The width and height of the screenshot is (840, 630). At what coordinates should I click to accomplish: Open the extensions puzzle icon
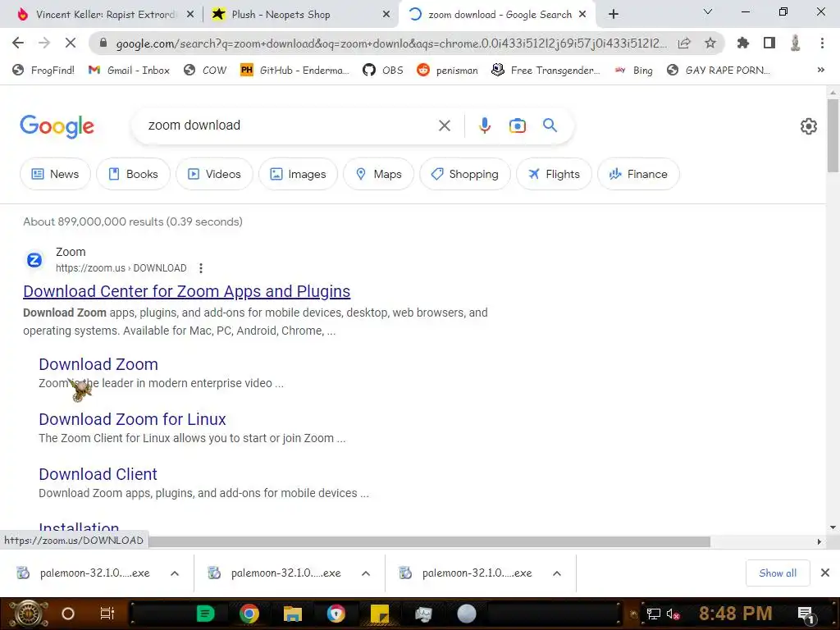coord(742,43)
